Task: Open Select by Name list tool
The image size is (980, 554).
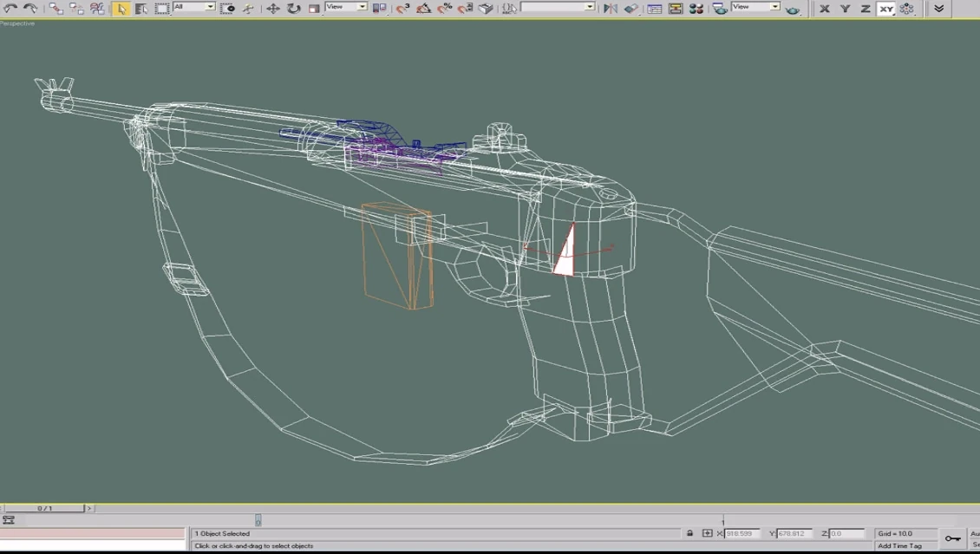Action: [x=141, y=8]
